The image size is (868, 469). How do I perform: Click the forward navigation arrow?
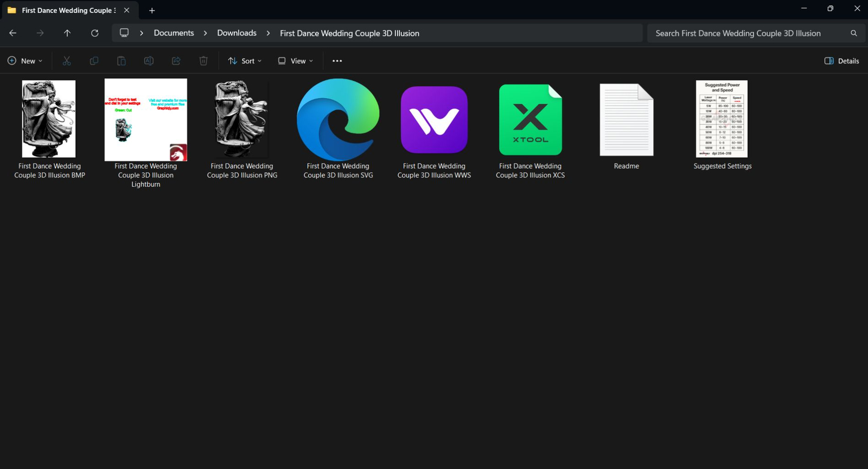(40, 33)
